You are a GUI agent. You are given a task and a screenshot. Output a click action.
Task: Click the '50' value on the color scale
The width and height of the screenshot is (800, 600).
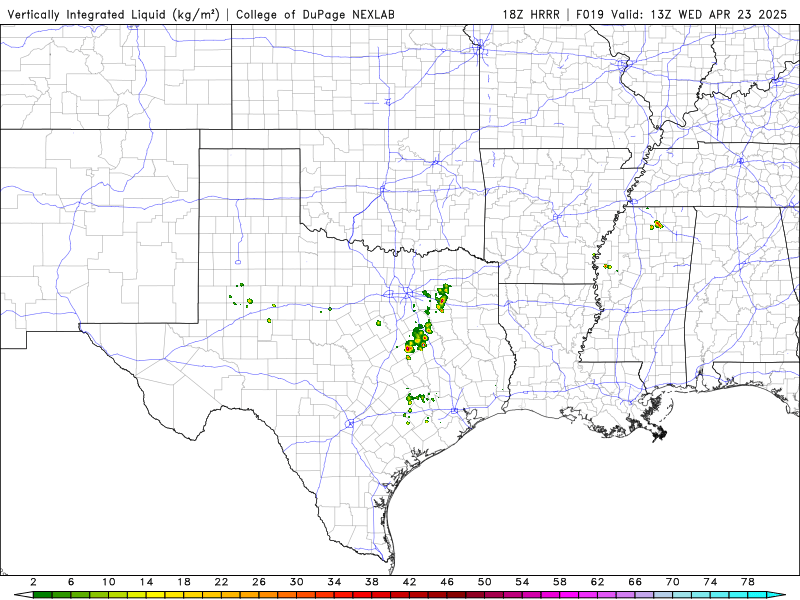[485, 582]
